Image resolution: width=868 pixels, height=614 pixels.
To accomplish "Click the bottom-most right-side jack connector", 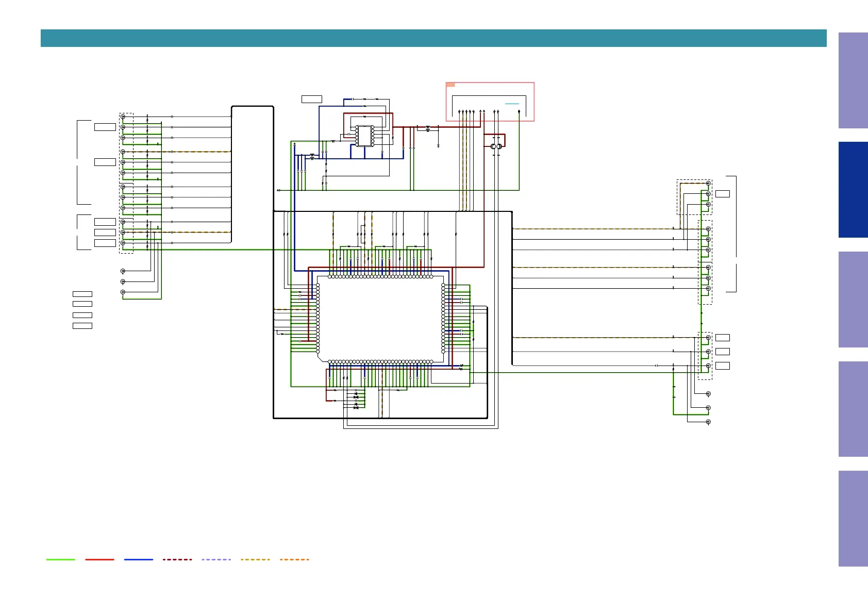I will coord(708,422).
